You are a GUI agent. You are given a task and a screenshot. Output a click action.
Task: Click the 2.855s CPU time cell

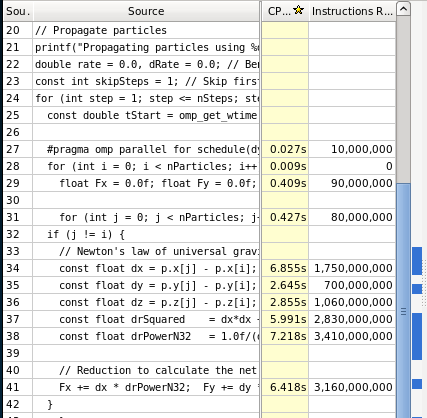tap(285, 302)
